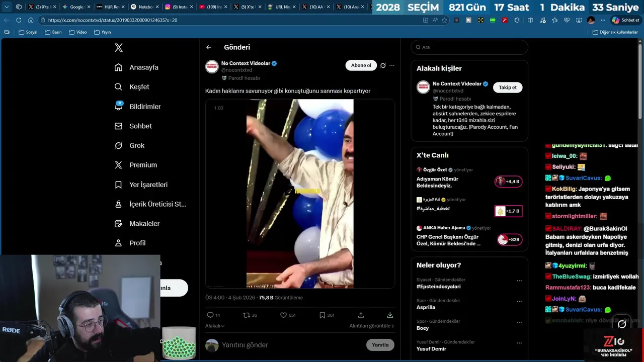Add page to favorites with star icon
This screenshot has height=362, width=644.
(x=444, y=20)
